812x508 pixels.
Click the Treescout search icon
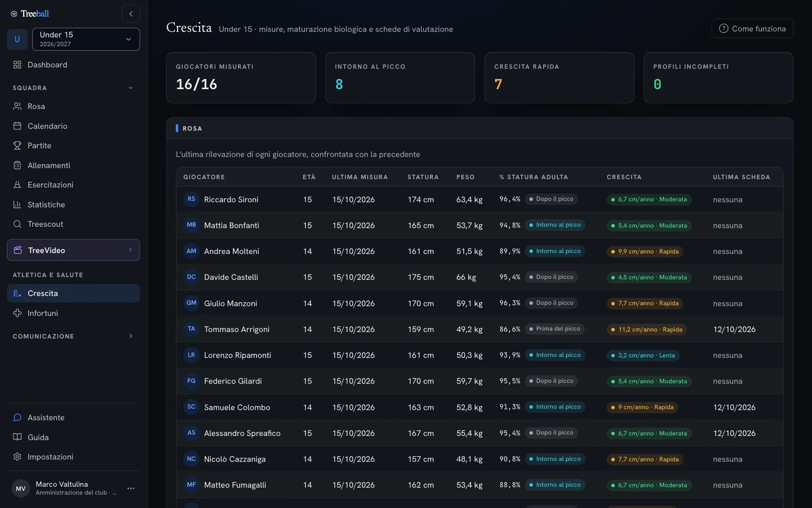pyautogui.click(x=17, y=224)
